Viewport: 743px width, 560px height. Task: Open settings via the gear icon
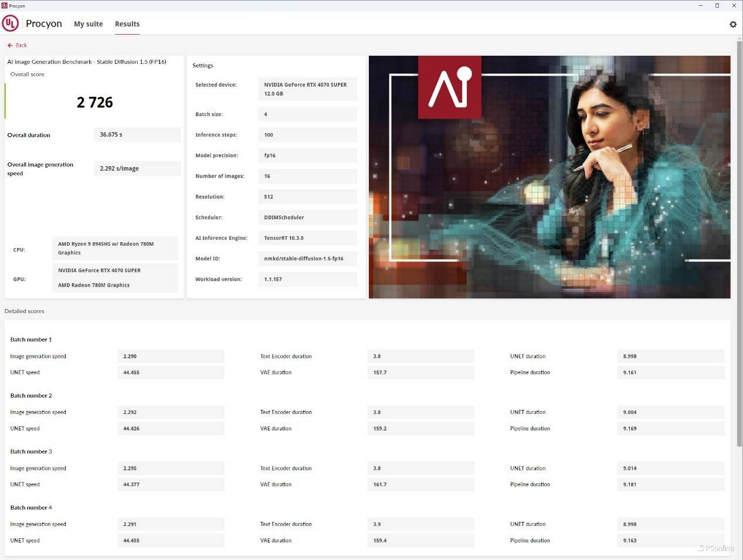732,24
